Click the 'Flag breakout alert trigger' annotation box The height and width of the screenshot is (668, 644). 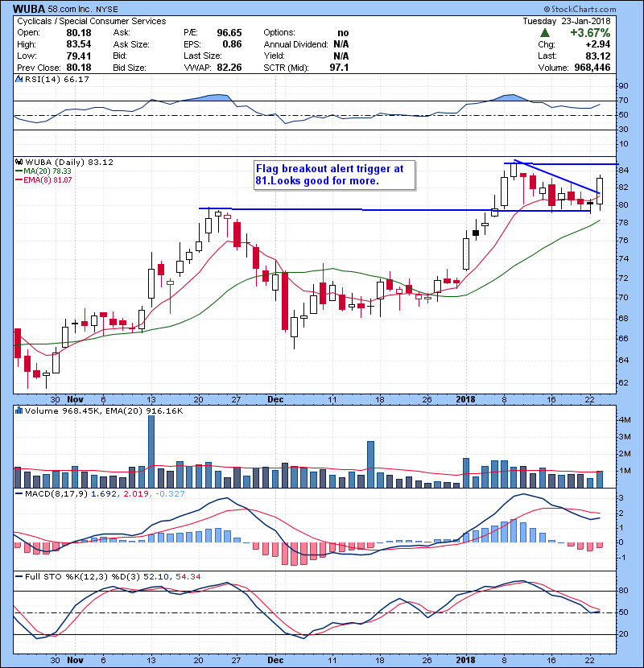click(335, 175)
